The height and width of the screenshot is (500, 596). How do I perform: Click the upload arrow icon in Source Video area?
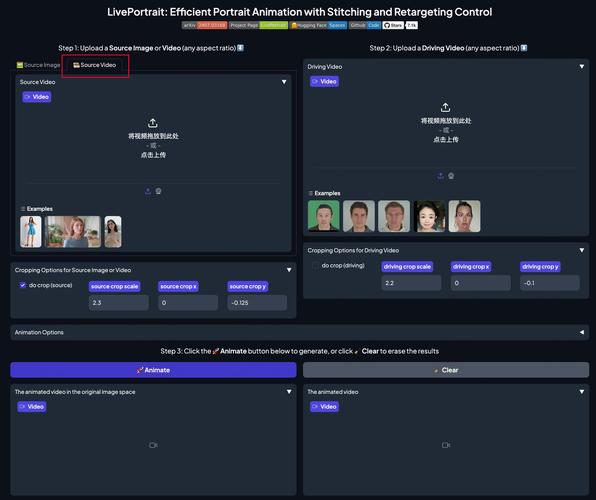(x=153, y=123)
